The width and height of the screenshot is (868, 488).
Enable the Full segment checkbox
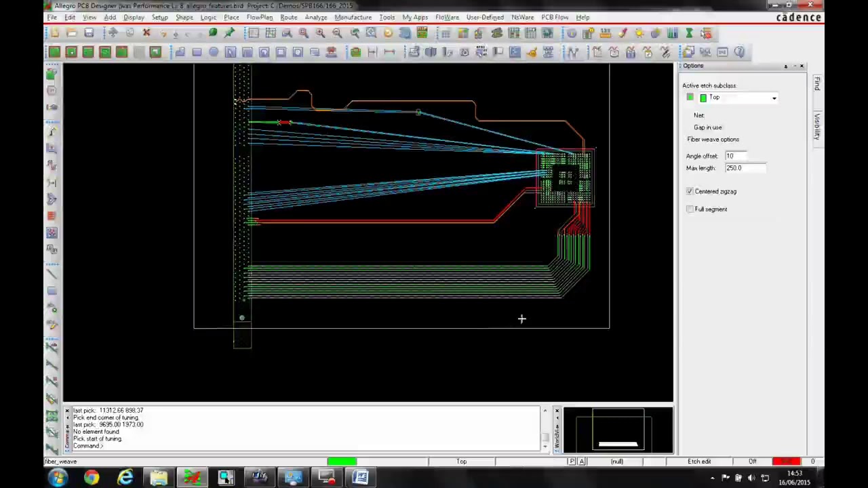coord(690,209)
